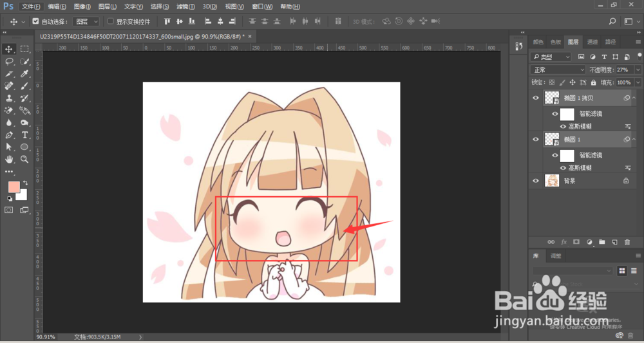Select the Move tool in the toolbox
Viewport: 644px width, 343px height.
pos(8,50)
